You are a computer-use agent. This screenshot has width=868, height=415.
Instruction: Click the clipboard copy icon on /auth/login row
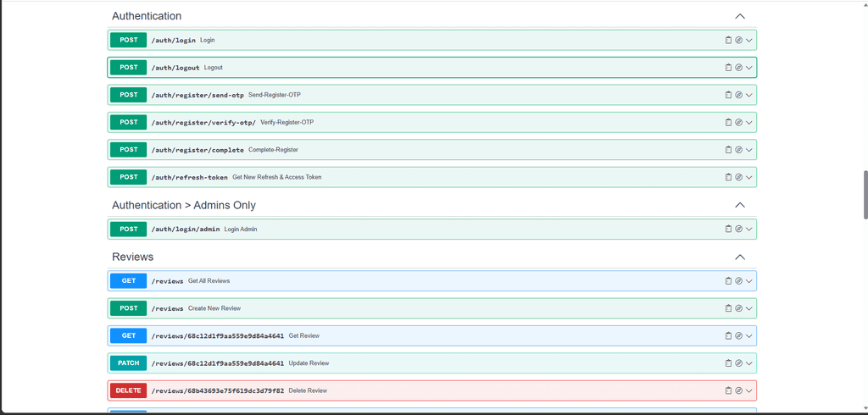tap(728, 40)
